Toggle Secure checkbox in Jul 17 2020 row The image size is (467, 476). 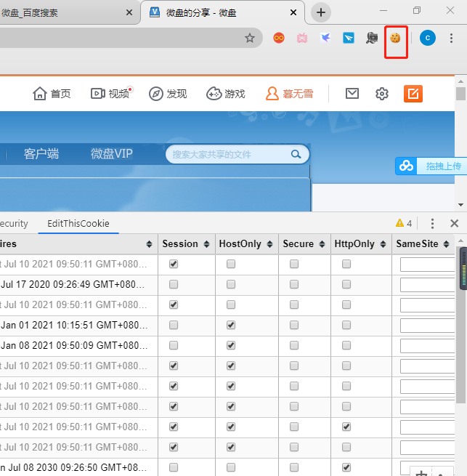point(294,284)
